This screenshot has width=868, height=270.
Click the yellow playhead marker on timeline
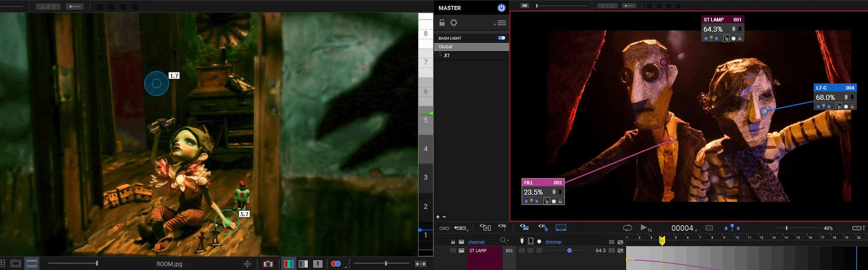pos(662,240)
